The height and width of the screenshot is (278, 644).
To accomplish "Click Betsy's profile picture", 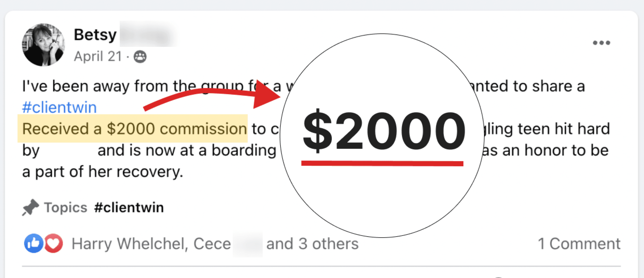I will pos(43,45).
